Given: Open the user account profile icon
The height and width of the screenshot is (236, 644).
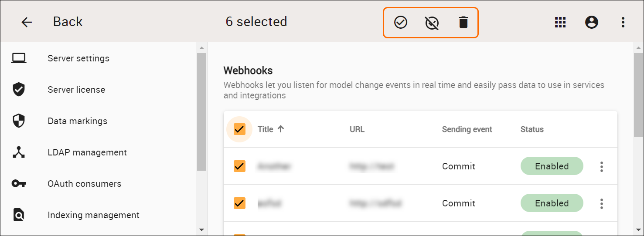Looking at the screenshot, I should (592, 22).
